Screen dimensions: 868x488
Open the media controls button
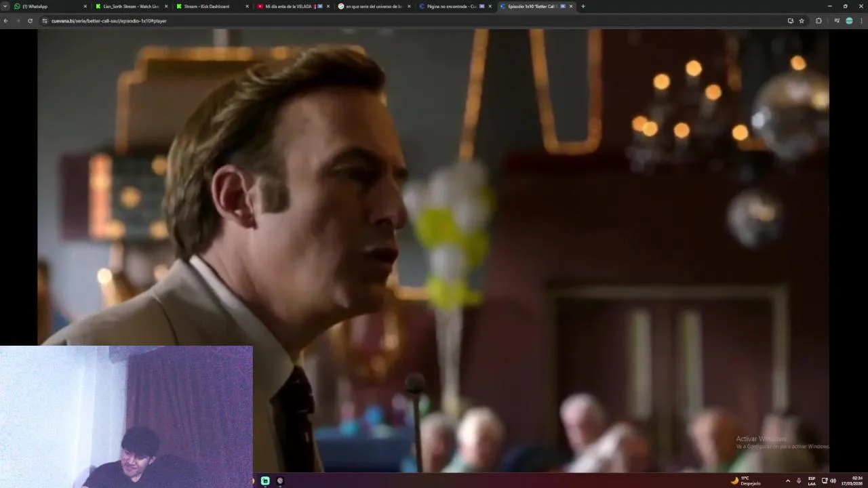837,21
